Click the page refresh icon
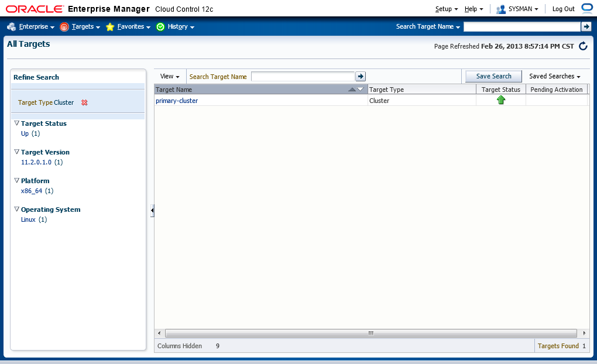597x364 pixels. 583,46
